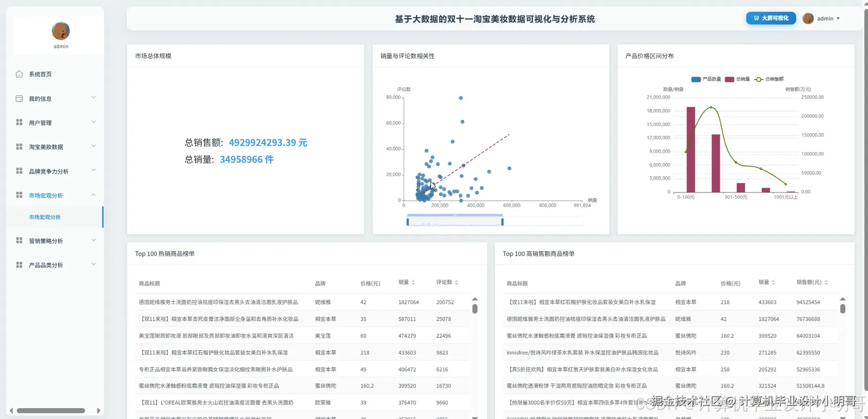
Task: Sort high-revenue table by 销量 column arrows
Action: (773, 282)
